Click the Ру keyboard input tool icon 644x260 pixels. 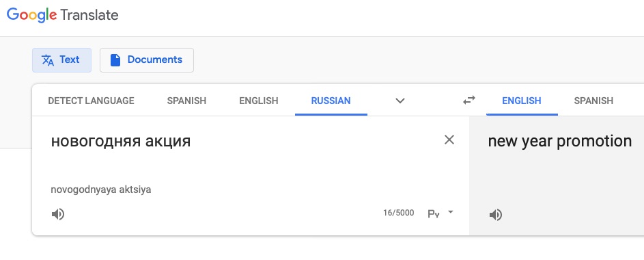coord(434,213)
